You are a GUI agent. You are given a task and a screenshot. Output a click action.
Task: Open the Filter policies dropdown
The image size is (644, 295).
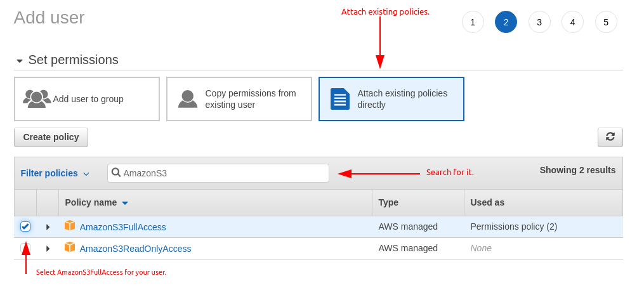click(x=55, y=173)
